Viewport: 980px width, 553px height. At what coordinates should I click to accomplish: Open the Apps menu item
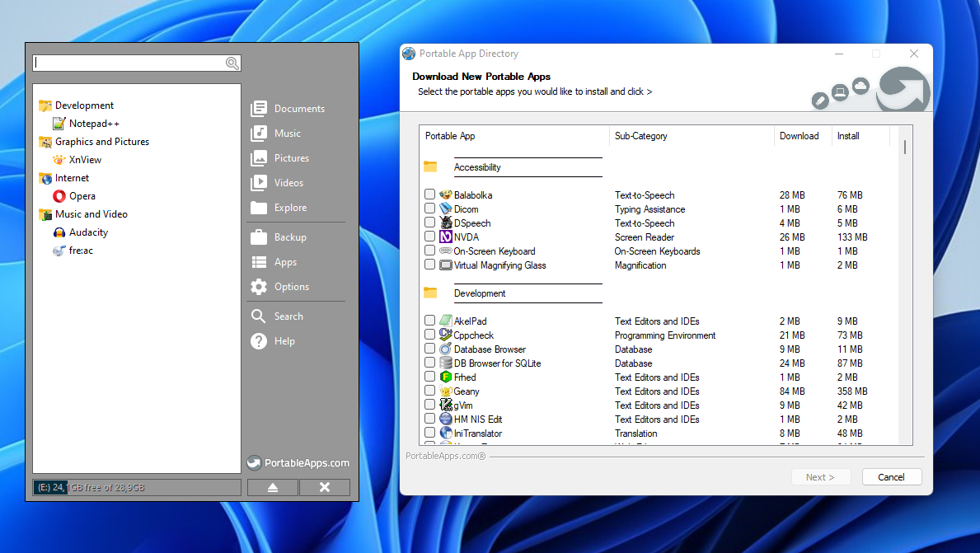click(x=285, y=262)
